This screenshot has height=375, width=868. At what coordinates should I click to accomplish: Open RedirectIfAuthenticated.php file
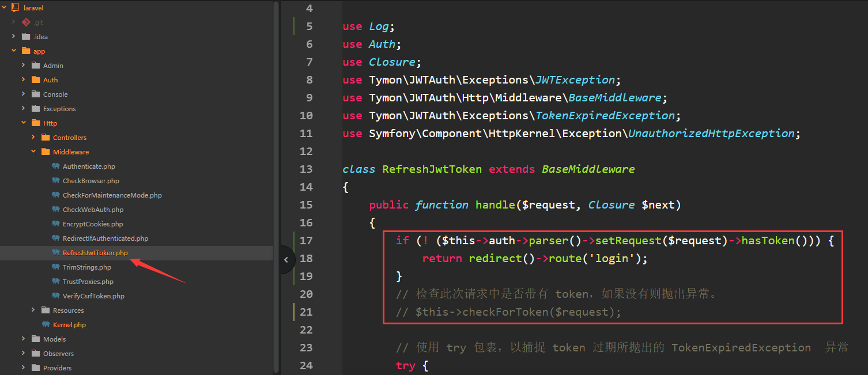[x=105, y=238]
